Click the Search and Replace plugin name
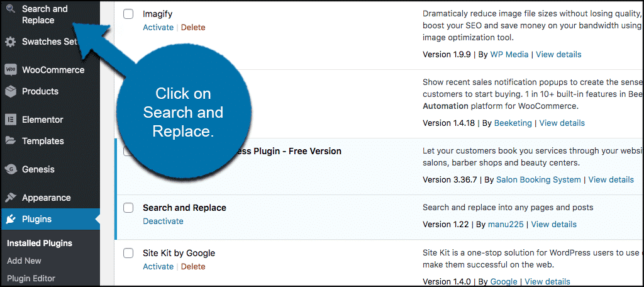The height and width of the screenshot is (287, 644). [x=184, y=208]
